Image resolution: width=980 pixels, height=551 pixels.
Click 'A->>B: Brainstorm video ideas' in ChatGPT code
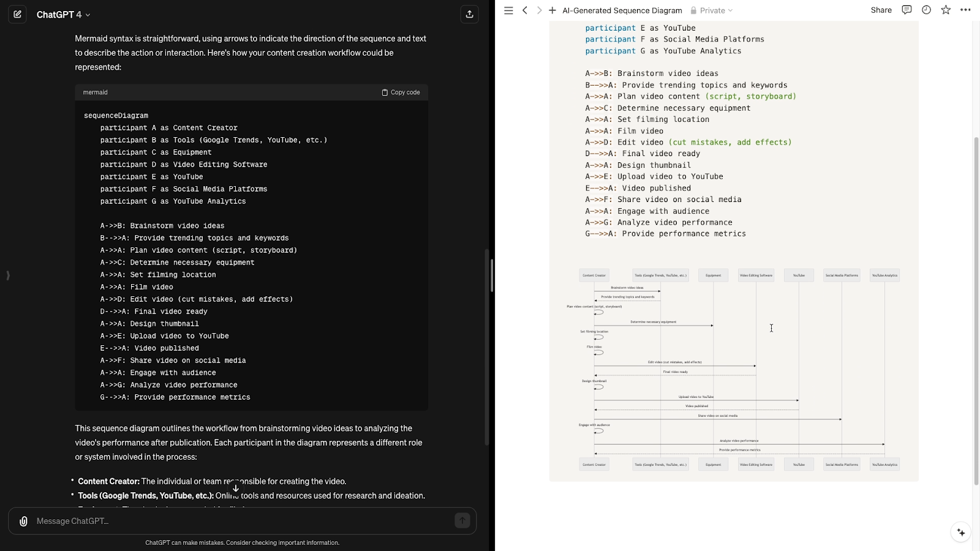pyautogui.click(x=162, y=226)
